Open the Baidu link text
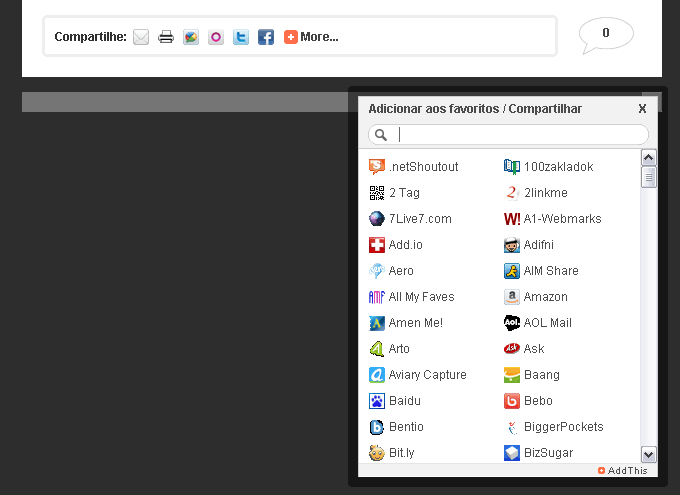 click(x=405, y=401)
